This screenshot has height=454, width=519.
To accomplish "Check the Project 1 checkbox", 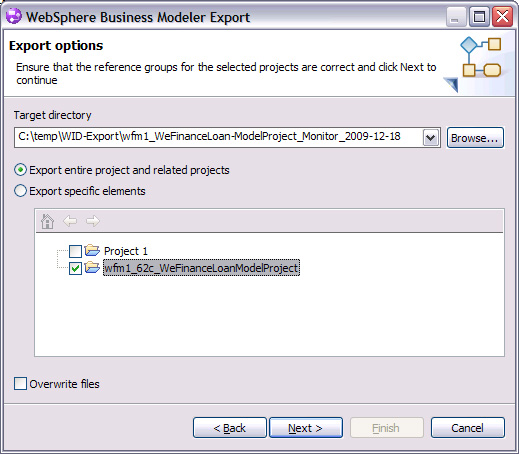I will point(75,251).
